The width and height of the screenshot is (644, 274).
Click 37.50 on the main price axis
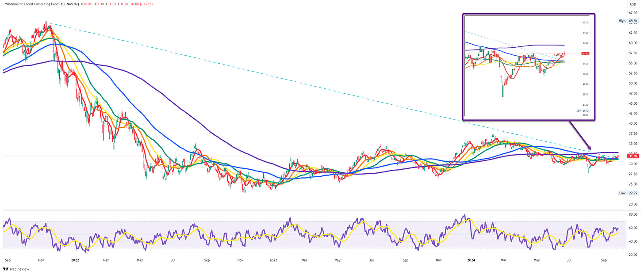[x=633, y=133]
